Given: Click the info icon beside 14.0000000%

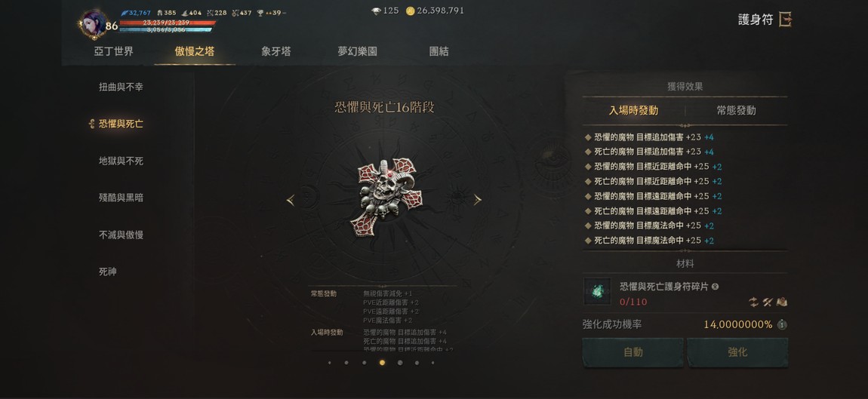Looking at the screenshot, I should point(782,325).
